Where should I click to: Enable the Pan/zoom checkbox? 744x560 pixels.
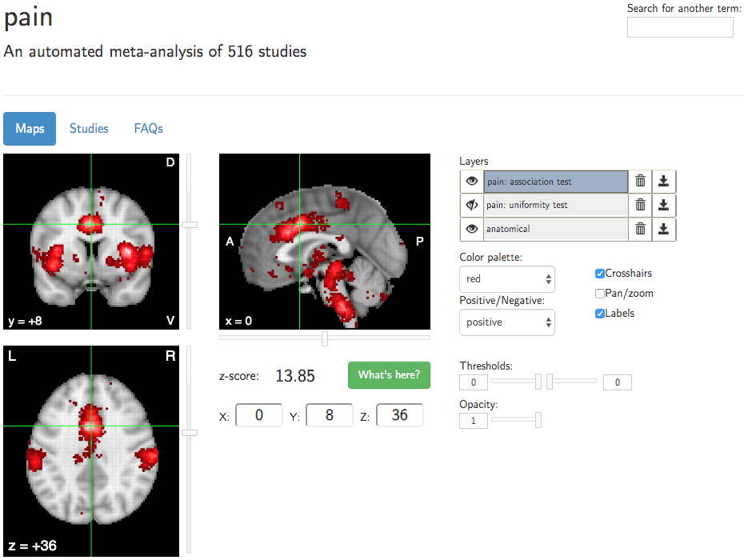(x=600, y=294)
